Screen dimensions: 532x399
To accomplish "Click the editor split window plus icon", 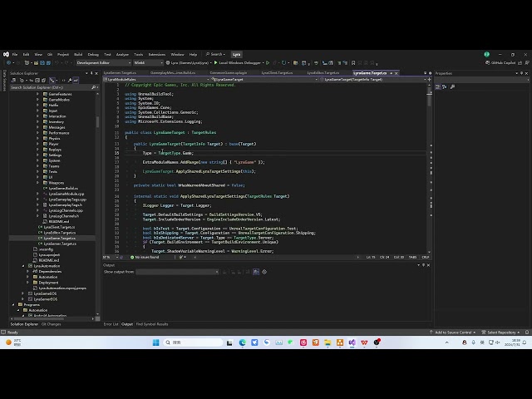I will tap(429, 80).
